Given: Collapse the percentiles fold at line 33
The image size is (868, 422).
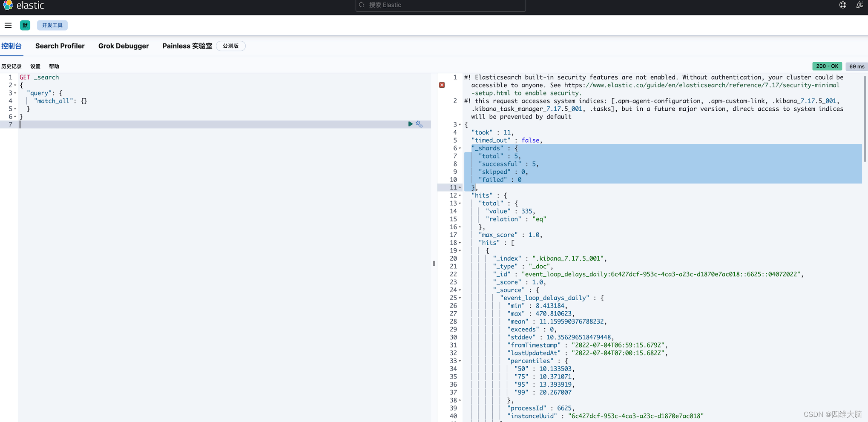Looking at the screenshot, I should [460, 361].
